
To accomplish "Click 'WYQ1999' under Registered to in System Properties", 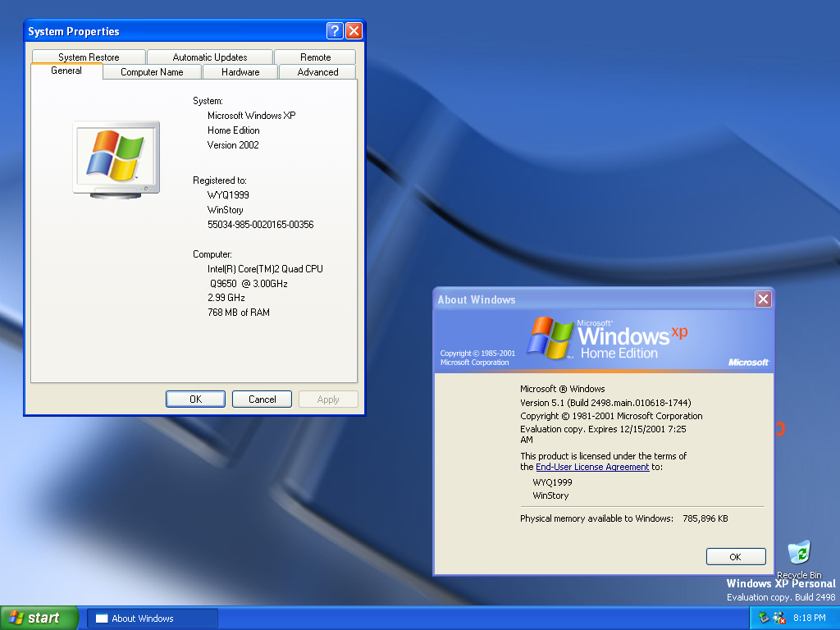I will point(228,195).
